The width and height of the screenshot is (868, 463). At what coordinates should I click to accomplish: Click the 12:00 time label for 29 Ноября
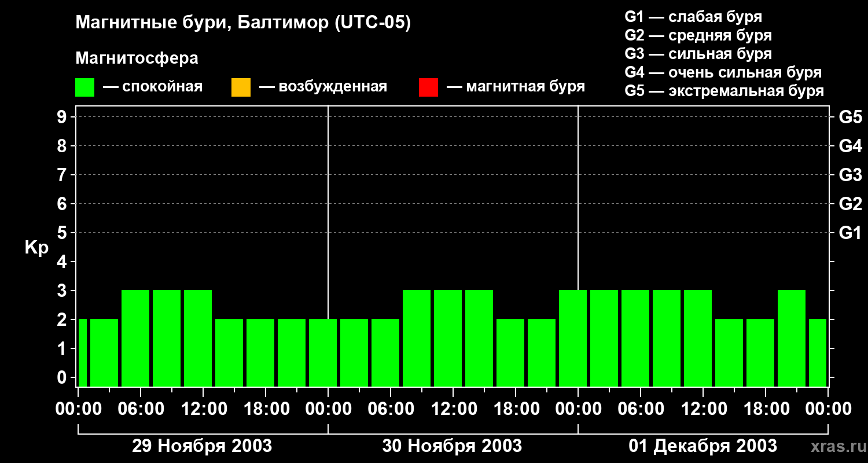203,409
